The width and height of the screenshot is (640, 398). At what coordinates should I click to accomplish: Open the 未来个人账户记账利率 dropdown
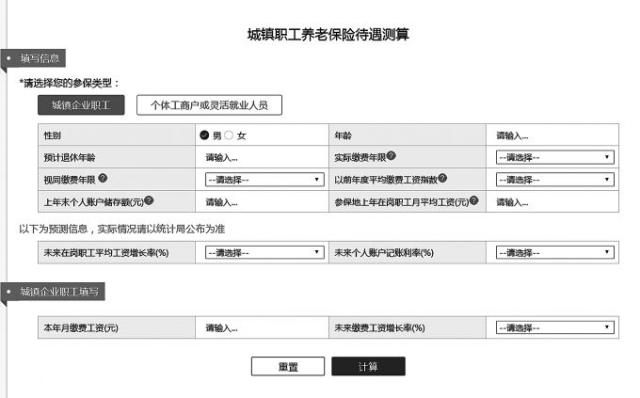(555, 252)
